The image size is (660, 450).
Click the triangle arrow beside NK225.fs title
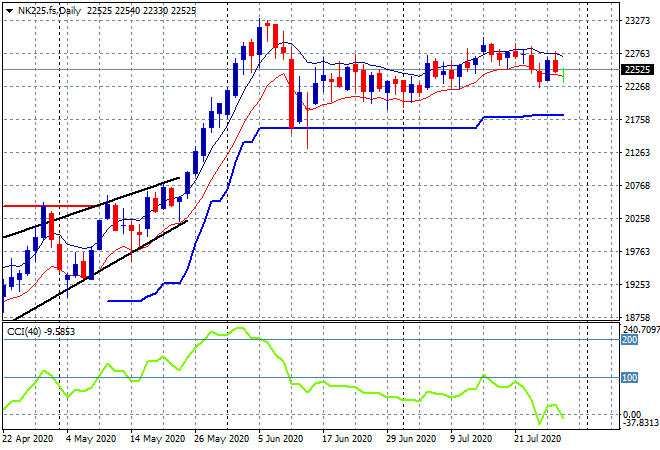(x=10, y=11)
